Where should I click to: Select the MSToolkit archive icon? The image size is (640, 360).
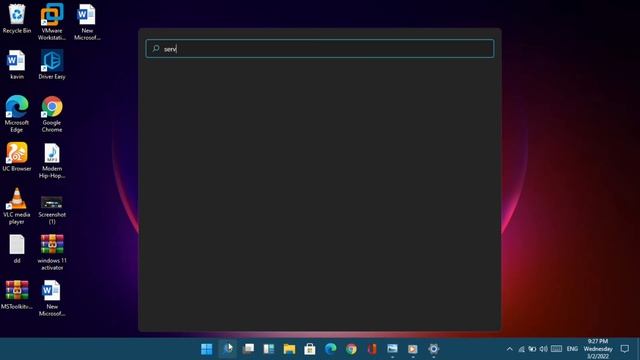pyautogui.click(x=17, y=295)
